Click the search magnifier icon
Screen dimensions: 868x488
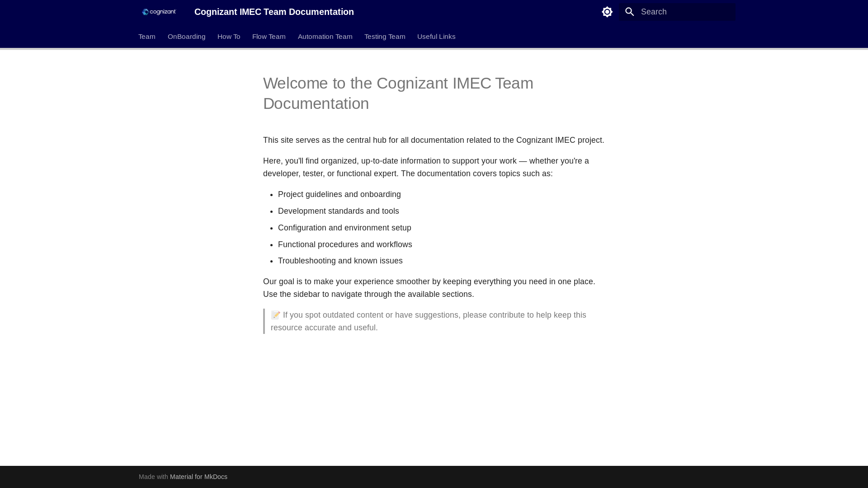[630, 12]
